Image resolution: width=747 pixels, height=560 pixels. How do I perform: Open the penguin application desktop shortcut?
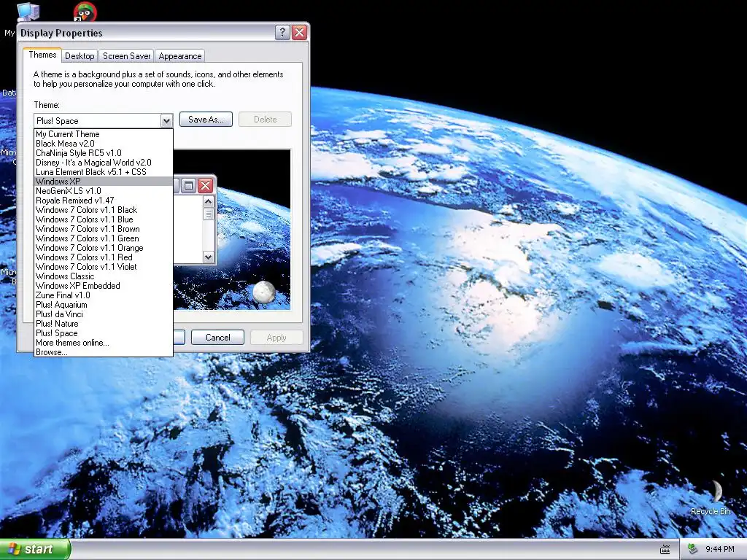85,12
